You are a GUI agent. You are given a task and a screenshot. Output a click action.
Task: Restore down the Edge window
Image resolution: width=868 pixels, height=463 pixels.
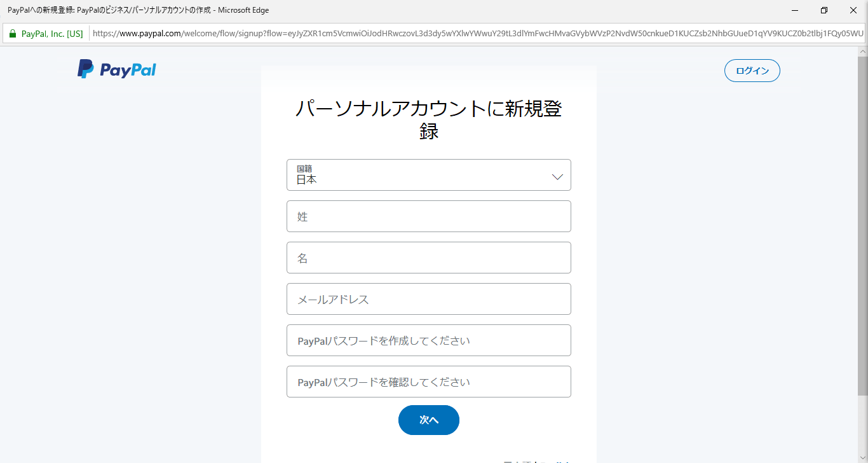point(824,10)
